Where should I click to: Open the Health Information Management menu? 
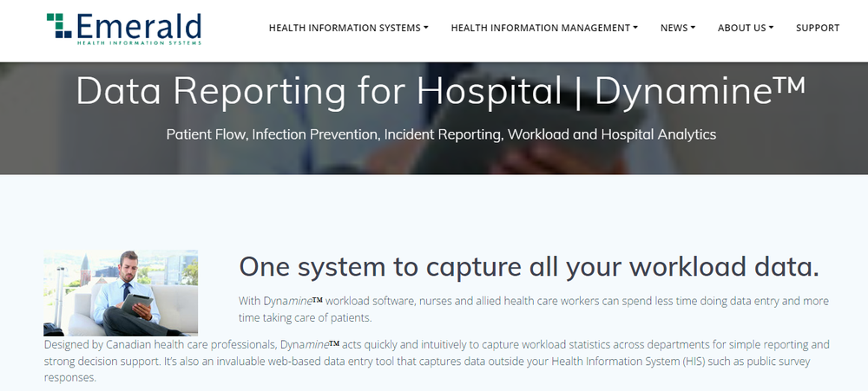544,28
